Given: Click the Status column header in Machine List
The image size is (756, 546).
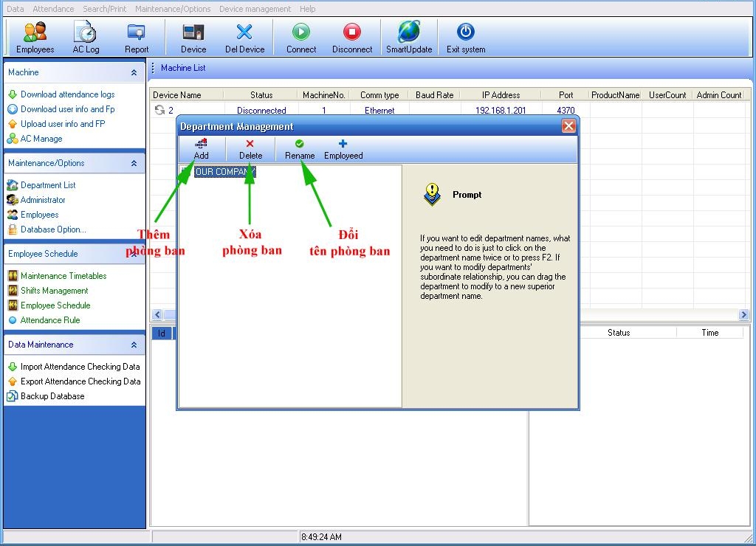Looking at the screenshot, I should (x=261, y=95).
